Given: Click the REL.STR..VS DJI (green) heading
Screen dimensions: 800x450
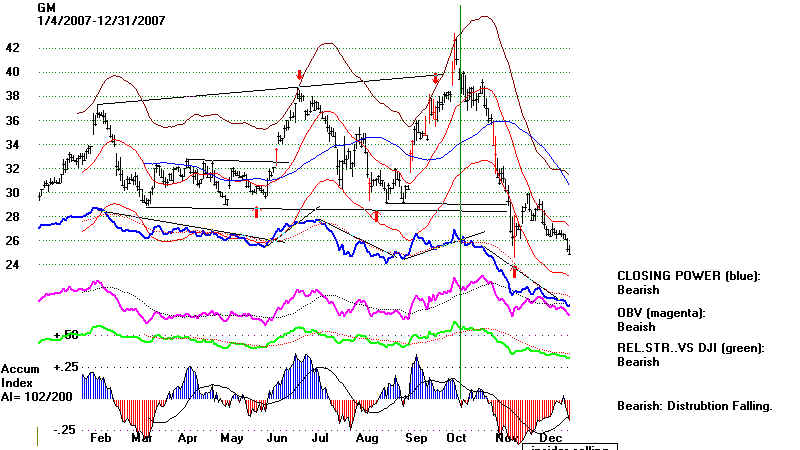Looking at the screenshot, I should 691,348.
